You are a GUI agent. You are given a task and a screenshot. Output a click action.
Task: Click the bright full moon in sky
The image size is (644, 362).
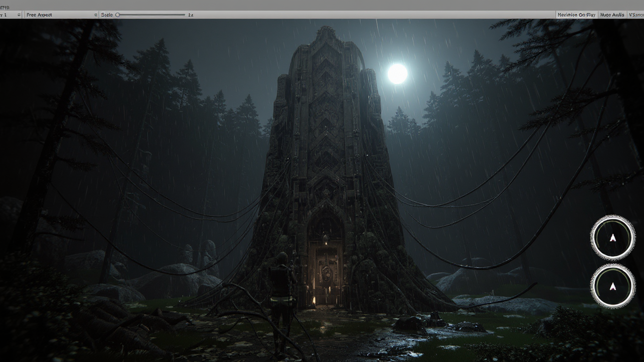pyautogui.click(x=397, y=74)
